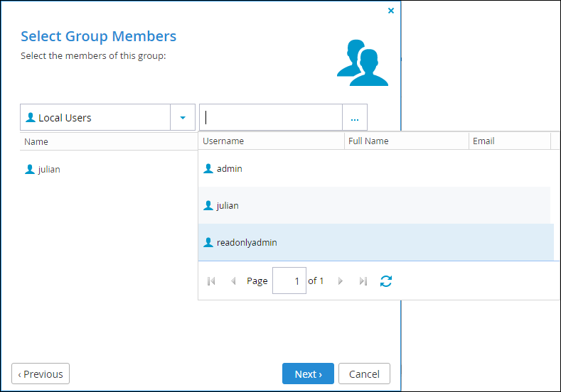Click user icon beside readonlyadmin
Image resolution: width=561 pixels, height=392 pixels.
click(208, 242)
